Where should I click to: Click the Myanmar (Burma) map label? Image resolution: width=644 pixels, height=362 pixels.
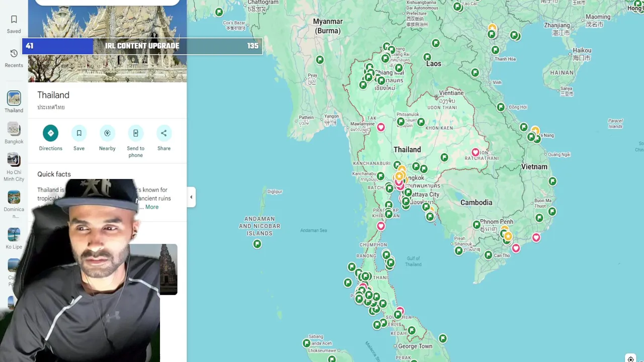(x=328, y=26)
